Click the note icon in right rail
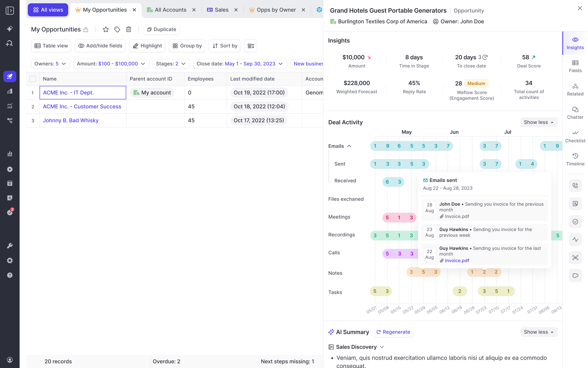The height and width of the screenshot is (368, 588). (575, 203)
